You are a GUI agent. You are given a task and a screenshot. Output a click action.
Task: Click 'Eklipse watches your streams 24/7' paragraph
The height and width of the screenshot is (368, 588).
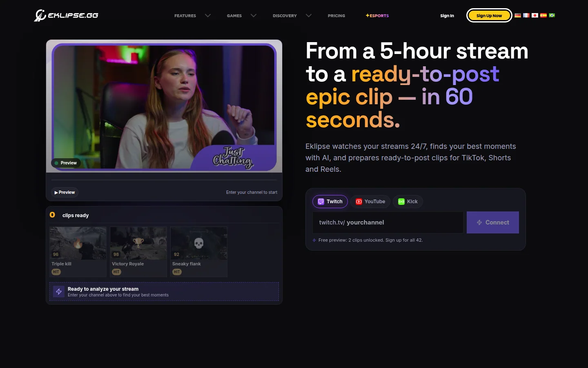click(411, 158)
